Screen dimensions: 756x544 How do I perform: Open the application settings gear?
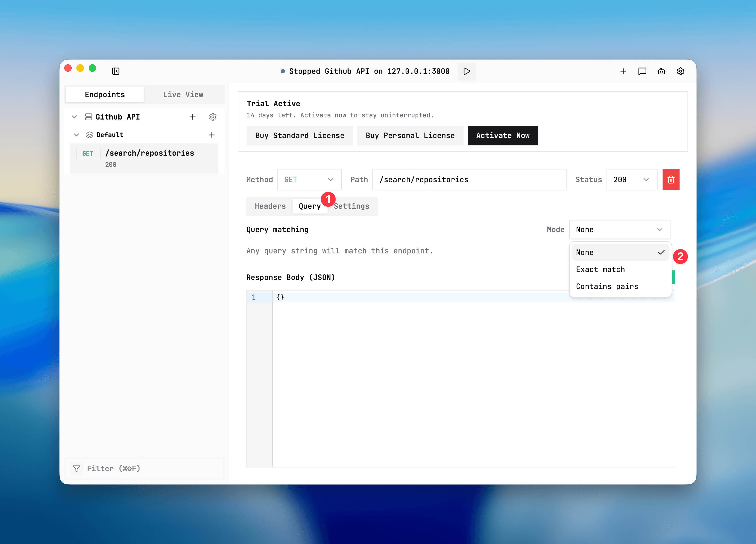click(x=680, y=71)
